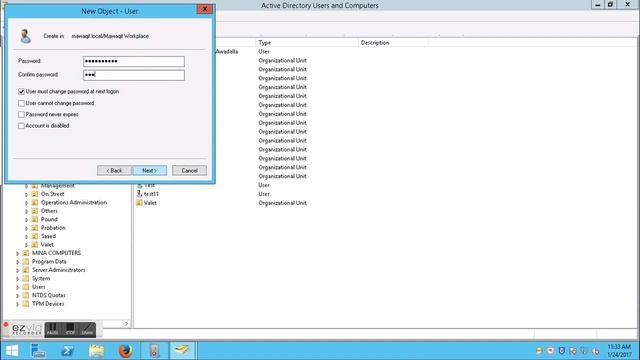Click the ezvid recorder taskbar icon

pyautogui.click(x=154, y=351)
